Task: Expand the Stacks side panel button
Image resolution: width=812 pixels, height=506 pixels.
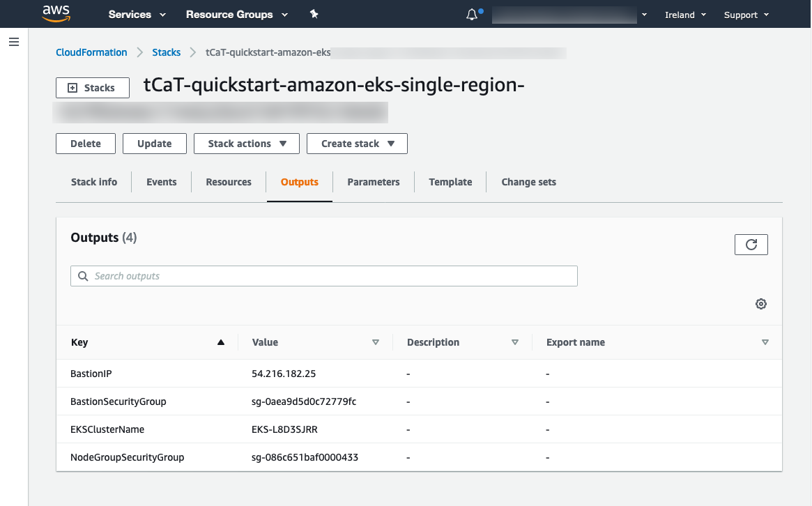Action: click(93, 88)
